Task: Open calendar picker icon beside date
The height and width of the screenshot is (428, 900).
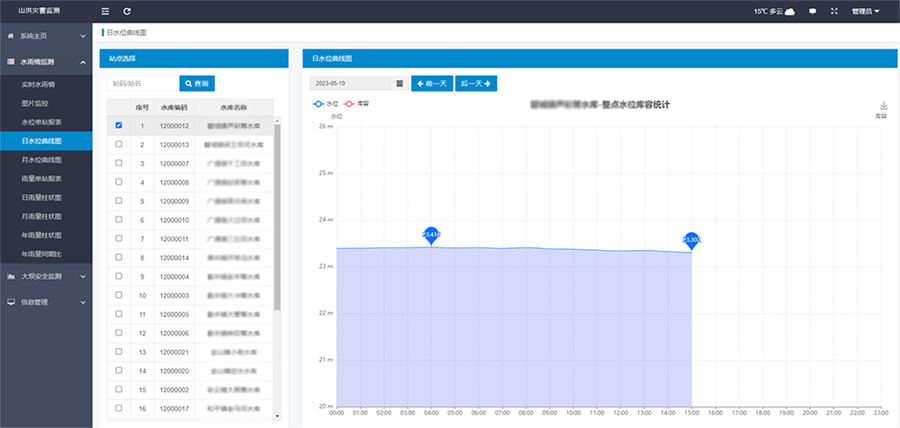Action: pyautogui.click(x=400, y=84)
